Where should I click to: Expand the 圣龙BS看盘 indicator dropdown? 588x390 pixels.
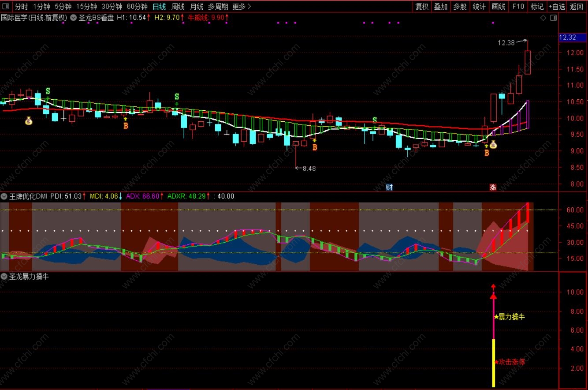[x=74, y=18]
